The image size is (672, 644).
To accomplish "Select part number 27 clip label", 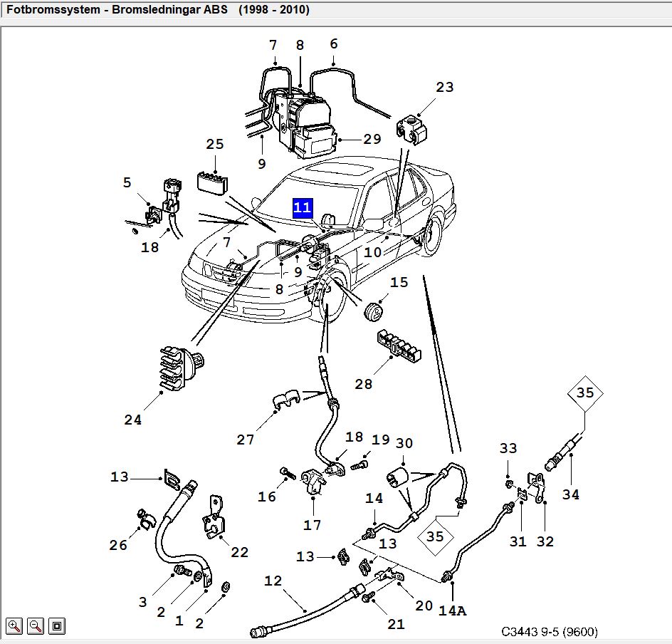I will [245, 440].
